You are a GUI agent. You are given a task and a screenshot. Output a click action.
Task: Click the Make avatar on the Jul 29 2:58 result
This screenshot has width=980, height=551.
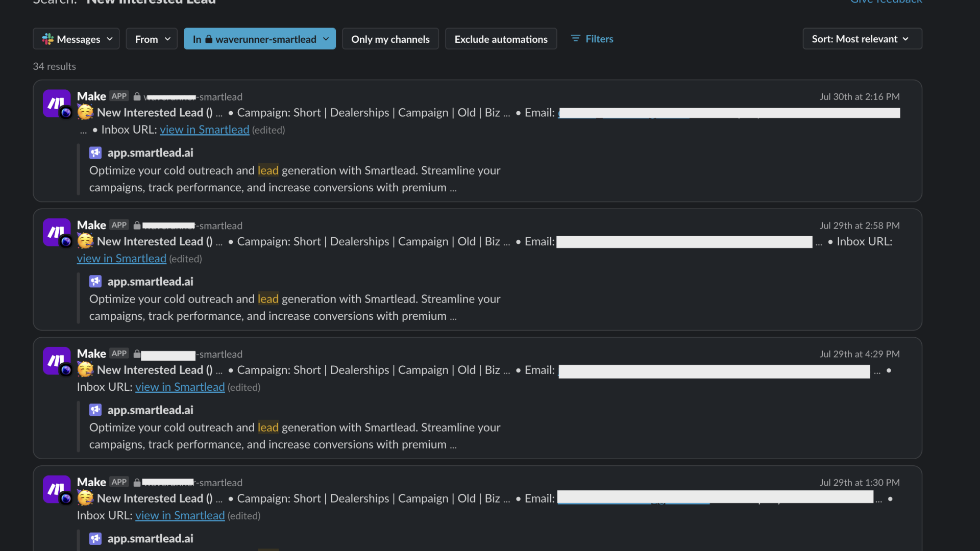coord(56,232)
